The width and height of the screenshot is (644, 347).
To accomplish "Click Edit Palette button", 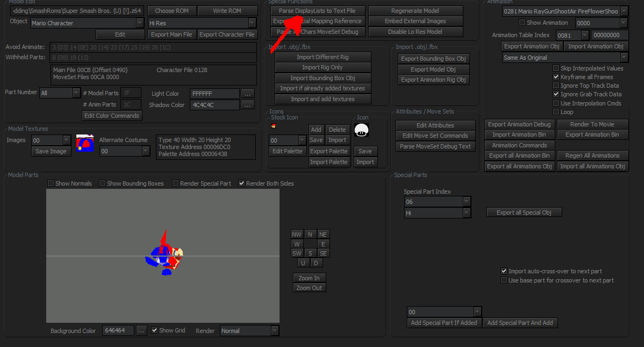I will (288, 151).
